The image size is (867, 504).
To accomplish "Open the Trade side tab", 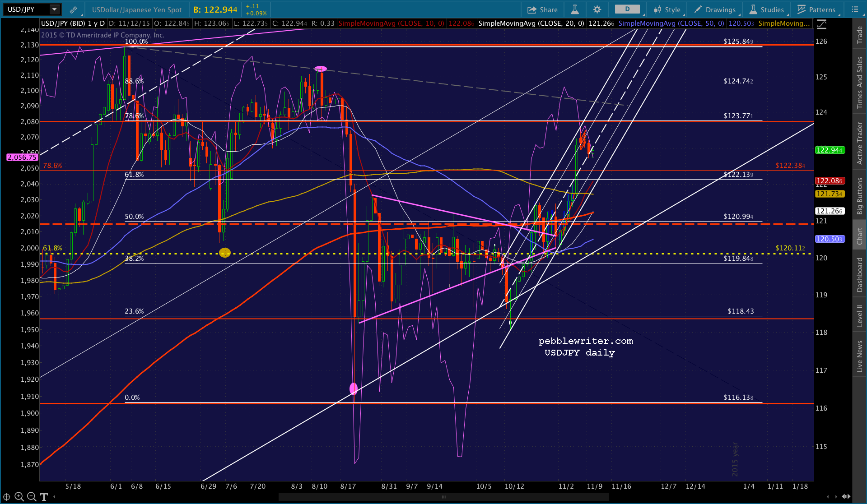I will pyautogui.click(x=859, y=35).
